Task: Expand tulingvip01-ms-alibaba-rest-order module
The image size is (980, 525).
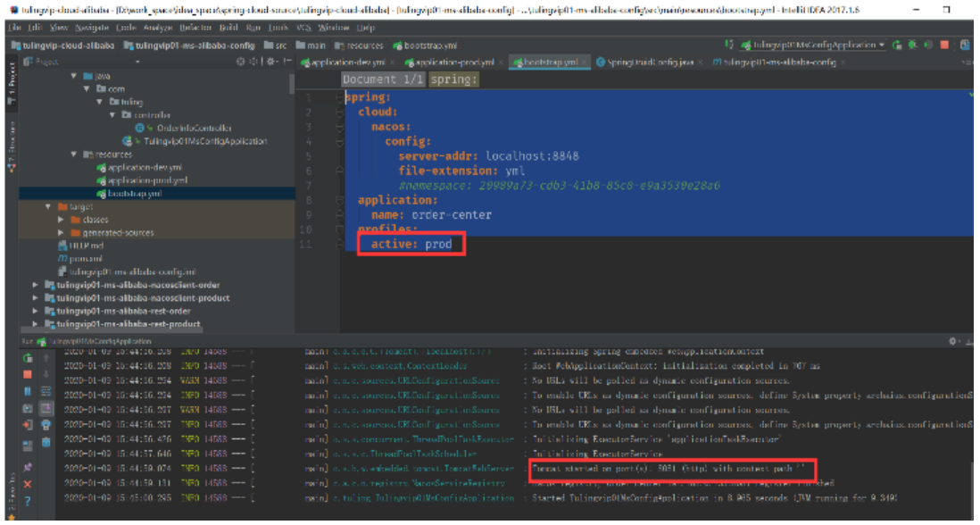Action: click(x=35, y=311)
